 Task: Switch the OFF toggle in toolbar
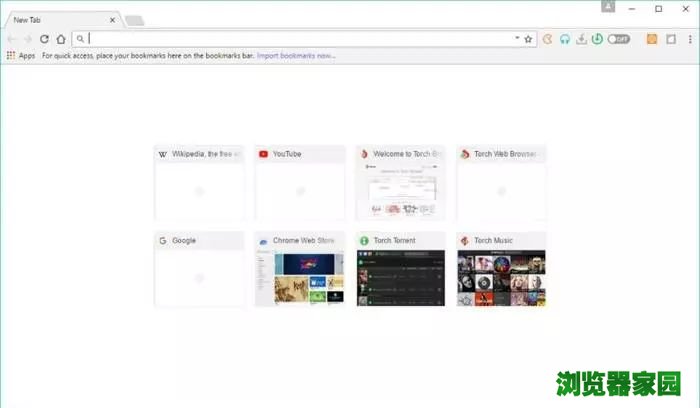(619, 39)
